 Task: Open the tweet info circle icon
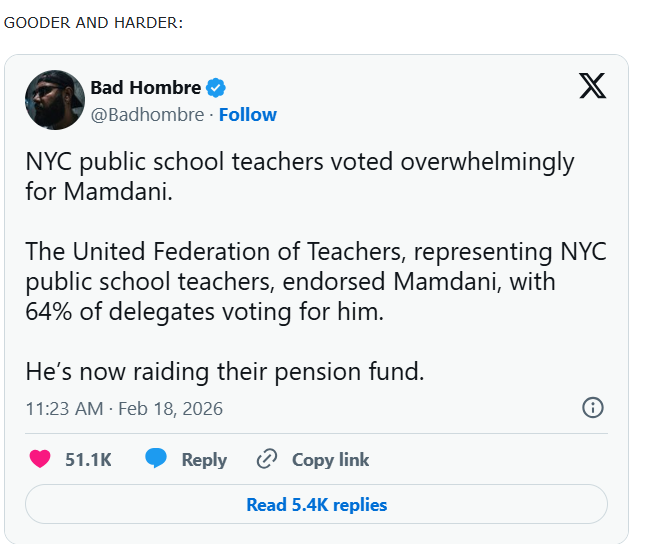point(592,408)
